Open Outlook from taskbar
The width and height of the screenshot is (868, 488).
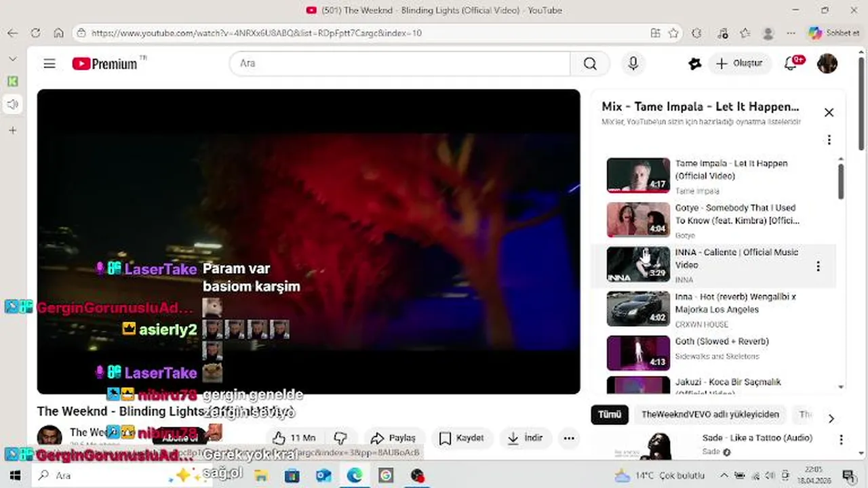pyautogui.click(x=323, y=476)
